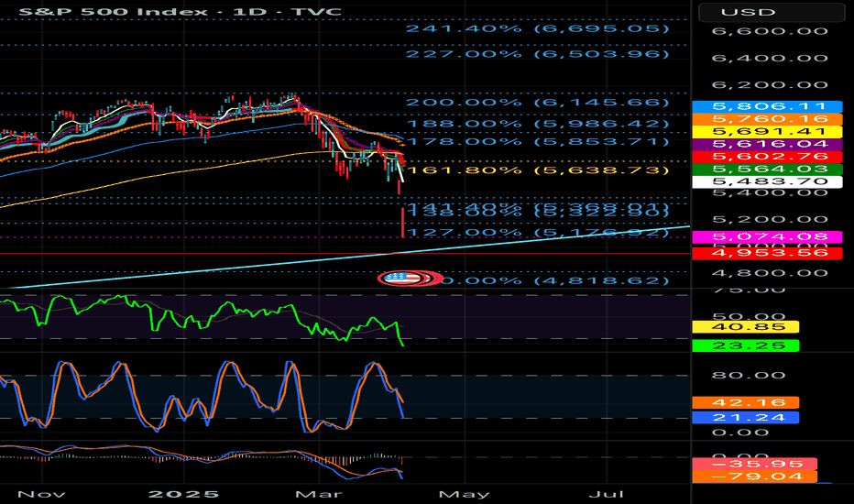This screenshot has height=504, width=854.
Task: Click the orange 42.16 stochastic label
Action: coord(745,402)
